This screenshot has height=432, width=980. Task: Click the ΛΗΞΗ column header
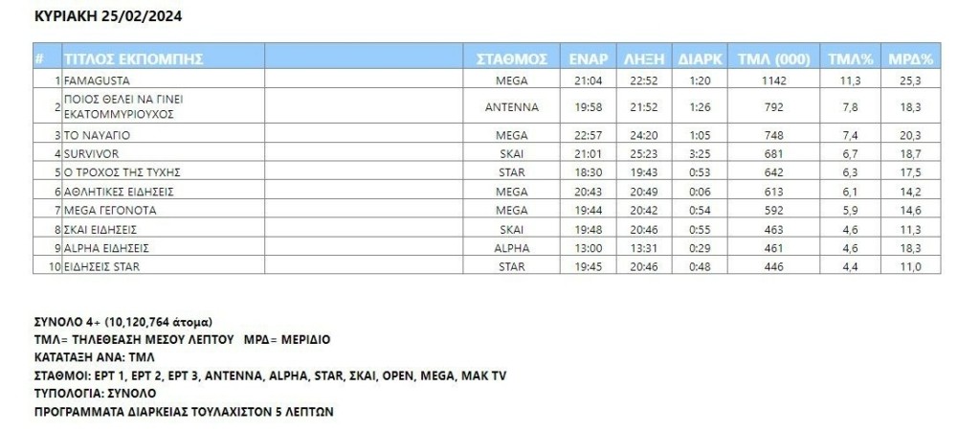coord(640,57)
